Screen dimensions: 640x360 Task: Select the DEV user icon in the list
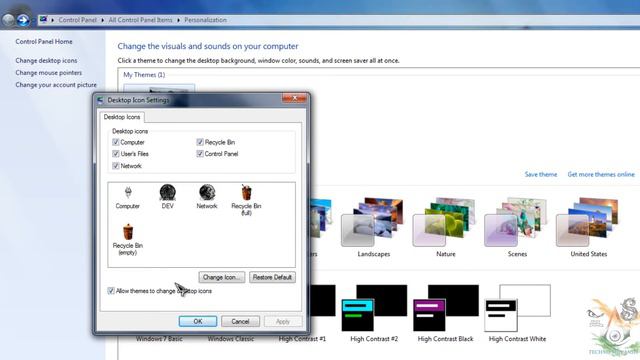[167, 197]
